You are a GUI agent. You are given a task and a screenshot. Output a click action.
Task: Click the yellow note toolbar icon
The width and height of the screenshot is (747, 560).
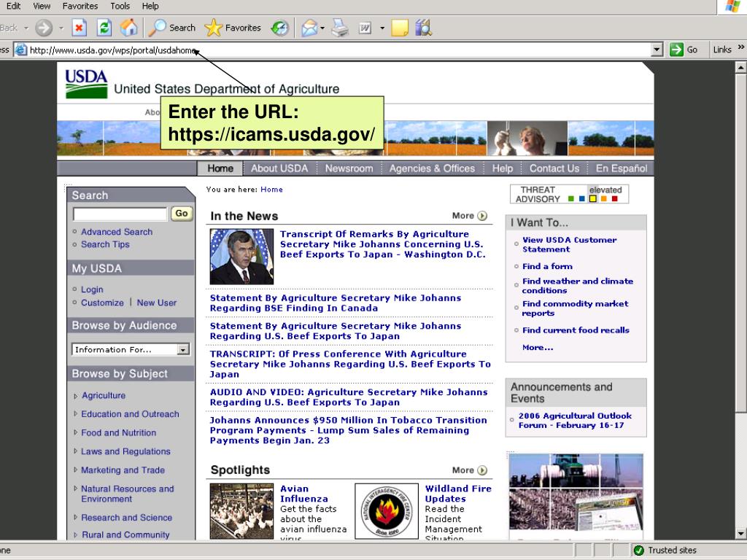click(400, 28)
